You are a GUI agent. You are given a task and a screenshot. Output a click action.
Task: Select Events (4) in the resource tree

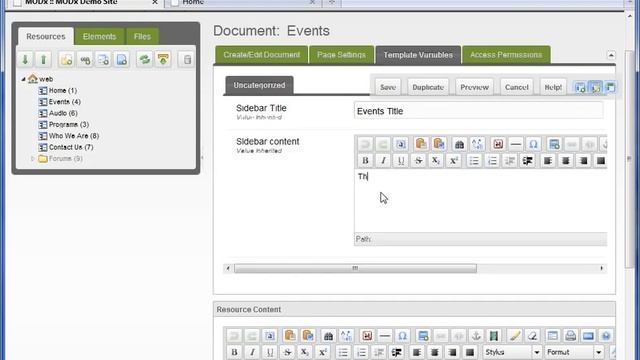(x=64, y=102)
